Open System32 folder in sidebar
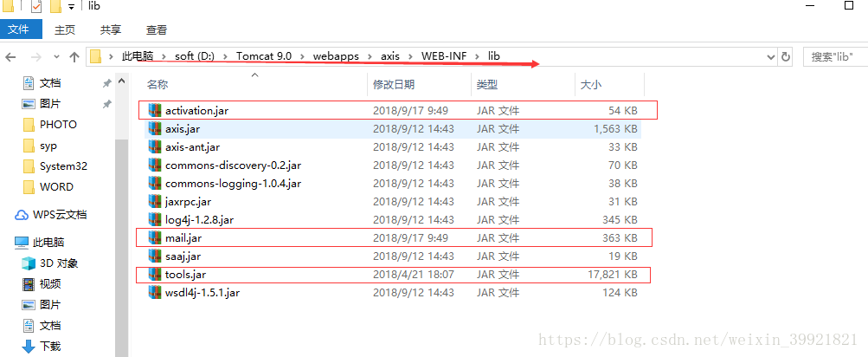Image resolution: width=868 pixels, height=357 pixels. coord(63,166)
